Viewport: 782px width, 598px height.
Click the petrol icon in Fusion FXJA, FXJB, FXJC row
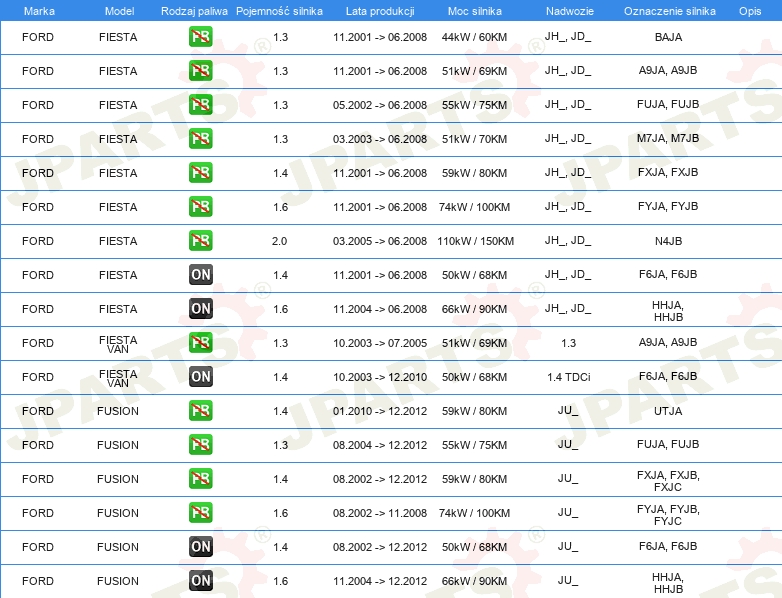coord(200,478)
